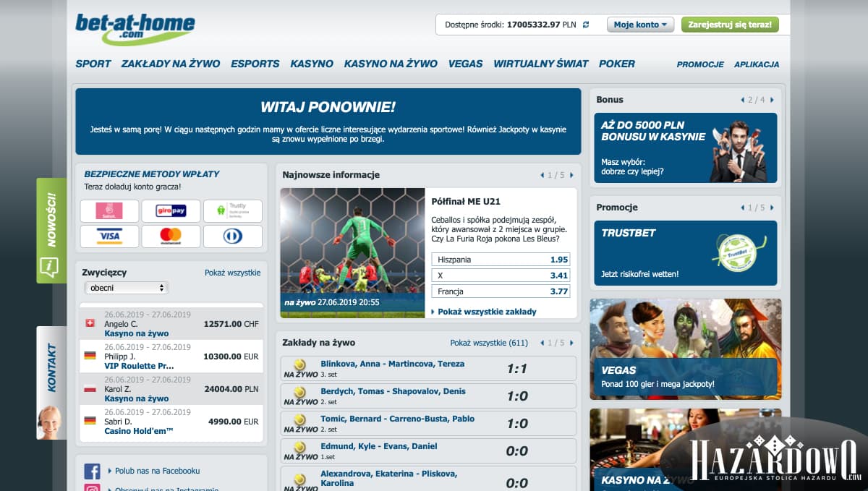868x491 pixels.
Task: Open the casino bonus 5000 PLN banner
Action: pyautogui.click(x=686, y=148)
